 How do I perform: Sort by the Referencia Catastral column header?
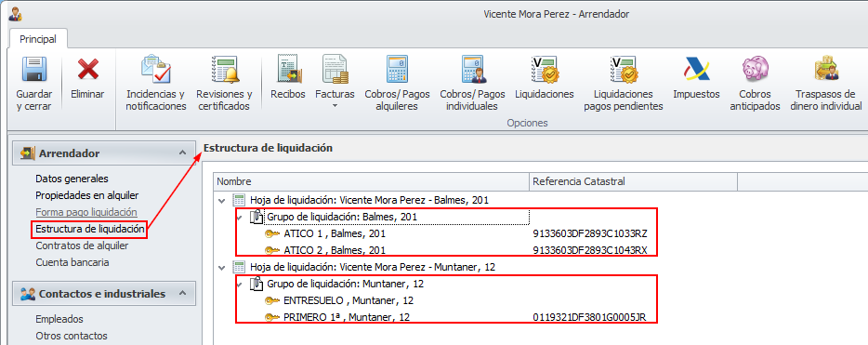633,181
